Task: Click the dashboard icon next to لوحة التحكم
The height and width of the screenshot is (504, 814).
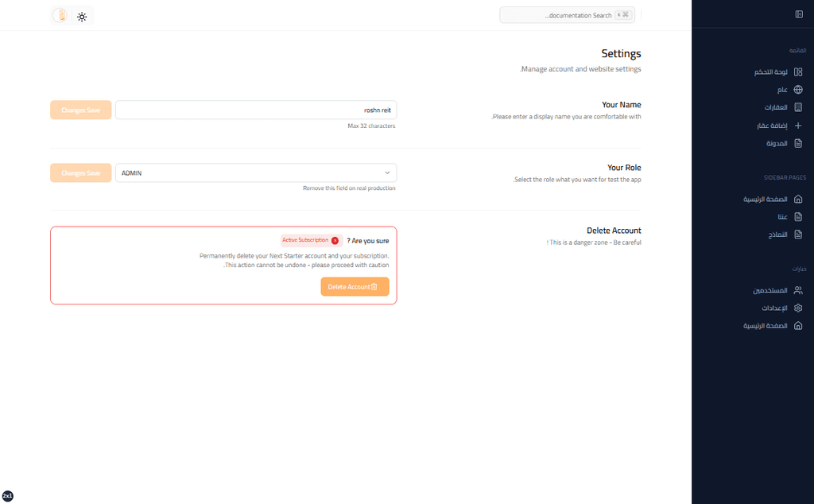Action: 798,72
